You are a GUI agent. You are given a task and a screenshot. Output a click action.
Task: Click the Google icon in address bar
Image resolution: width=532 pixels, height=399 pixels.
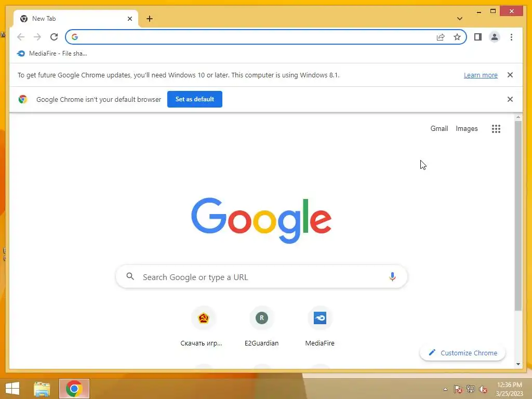pos(75,37)
